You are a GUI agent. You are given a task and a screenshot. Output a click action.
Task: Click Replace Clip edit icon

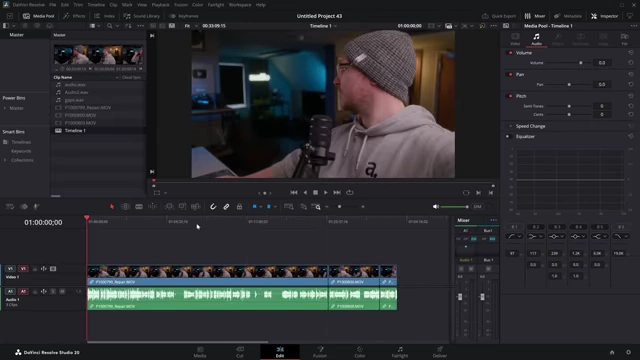(x=196, y=207)
